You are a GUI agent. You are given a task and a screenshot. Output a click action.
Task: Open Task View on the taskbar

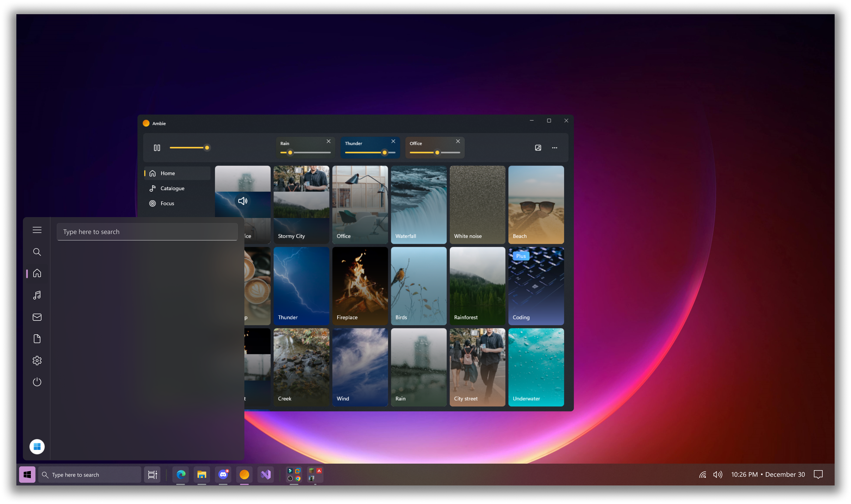pyautogui.click(x=152, y=475)
